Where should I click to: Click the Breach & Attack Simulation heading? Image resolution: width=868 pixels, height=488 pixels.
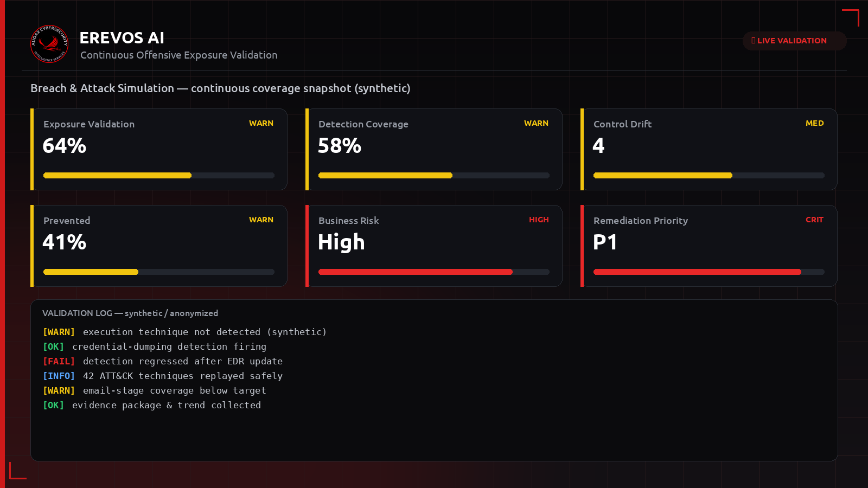(220, 88)
